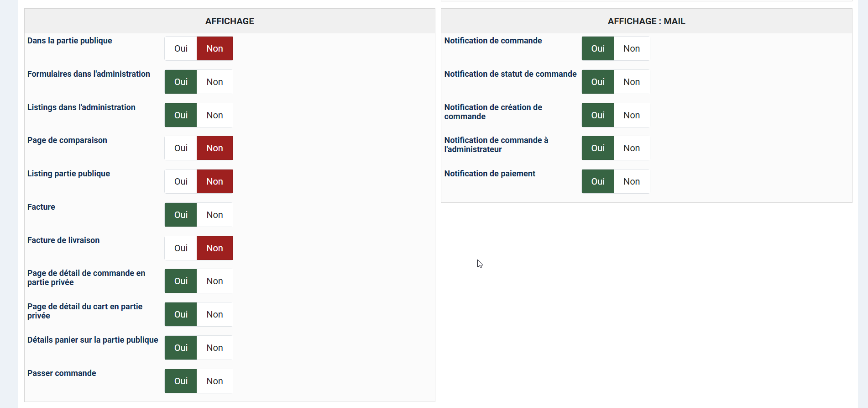Choose Non for 'Page de détail de commande en partie privée'

pyautogui.click(x=214, y=281)
